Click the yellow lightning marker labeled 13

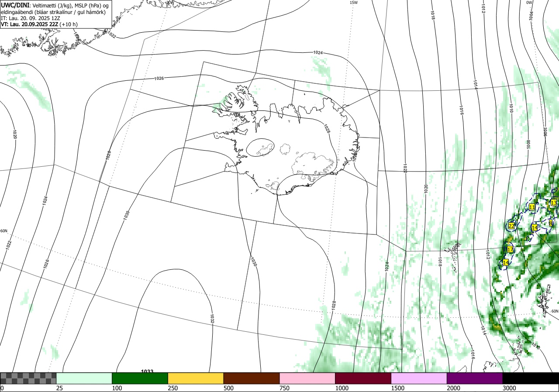(x=554, y=203)
